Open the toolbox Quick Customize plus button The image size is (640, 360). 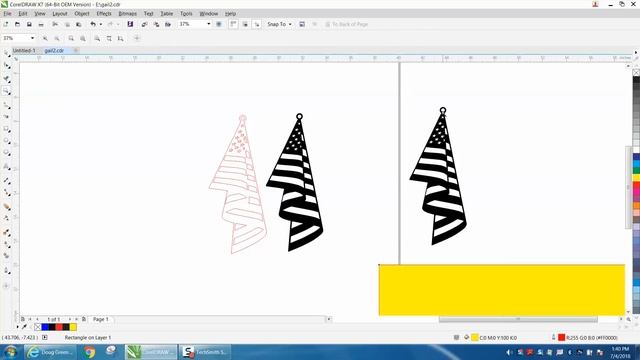(6, 286)
